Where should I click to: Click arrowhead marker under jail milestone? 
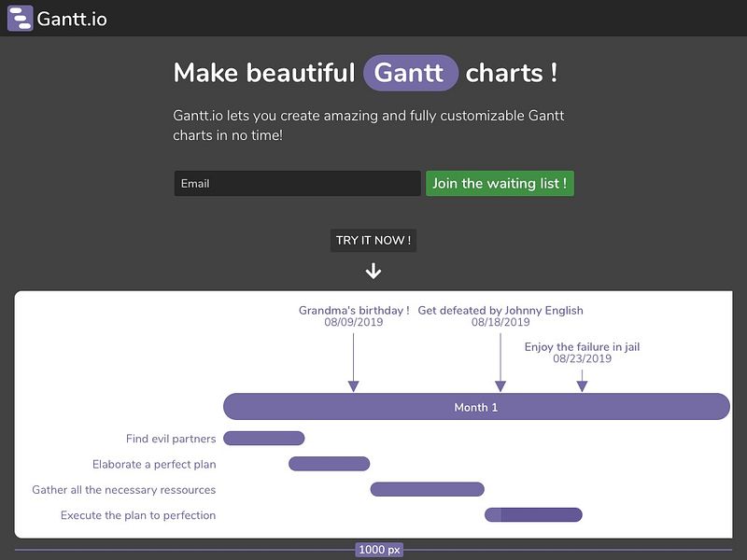pos(582,386)
